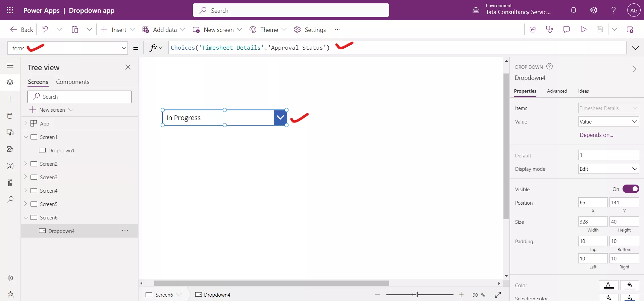Screen dimensions: 644x301
Task: Open the help question mark icon
Action: click(613, 10)
